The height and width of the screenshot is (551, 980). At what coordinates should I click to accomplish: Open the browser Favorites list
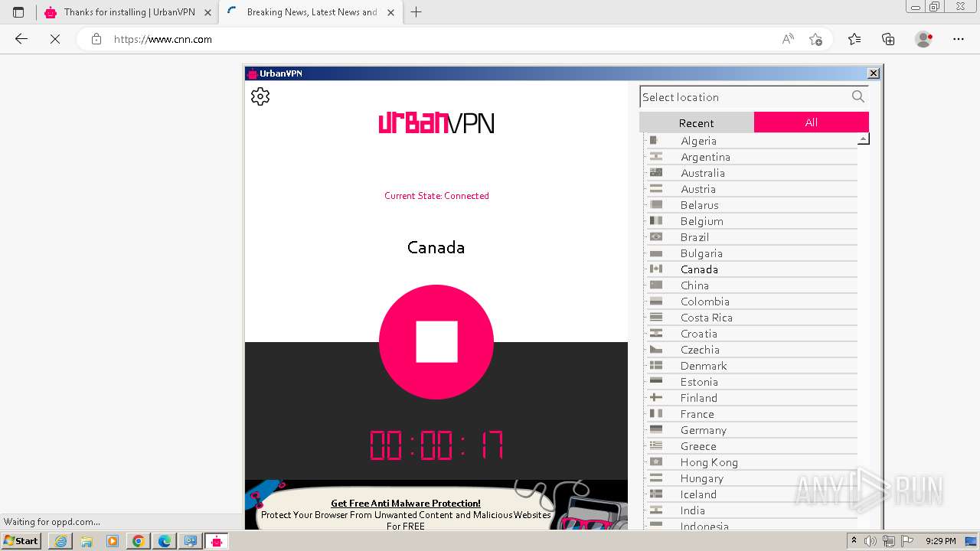[x=854, y=39]
